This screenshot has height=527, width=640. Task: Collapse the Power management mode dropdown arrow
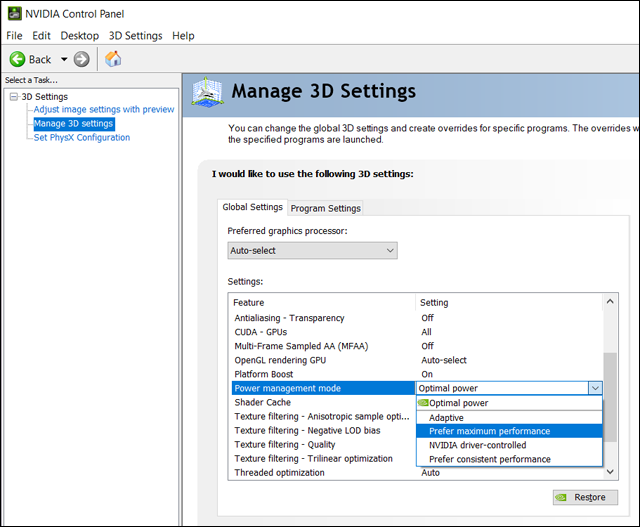[x=595, y=388]
